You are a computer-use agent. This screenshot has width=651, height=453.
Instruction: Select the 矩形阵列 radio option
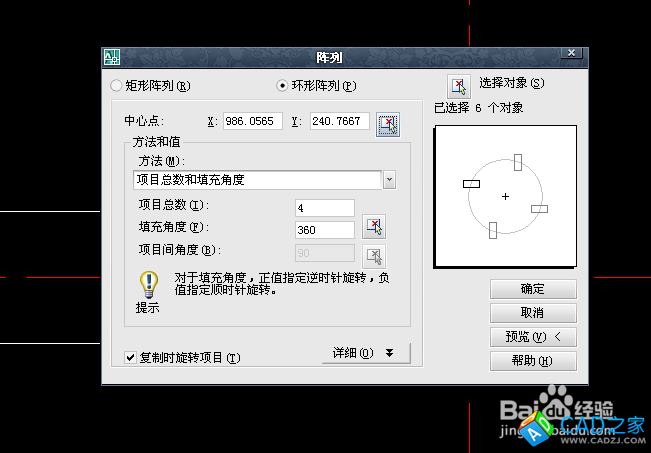(116, 86)
